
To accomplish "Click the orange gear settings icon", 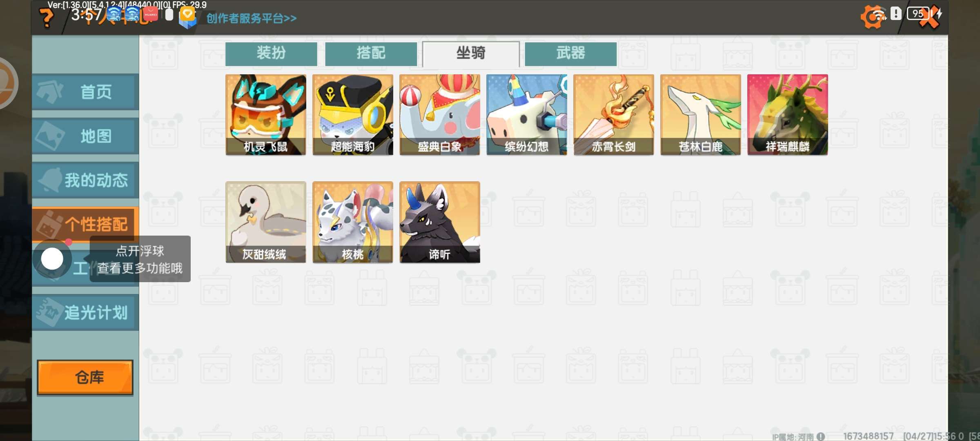I will [x=873, y=16].
